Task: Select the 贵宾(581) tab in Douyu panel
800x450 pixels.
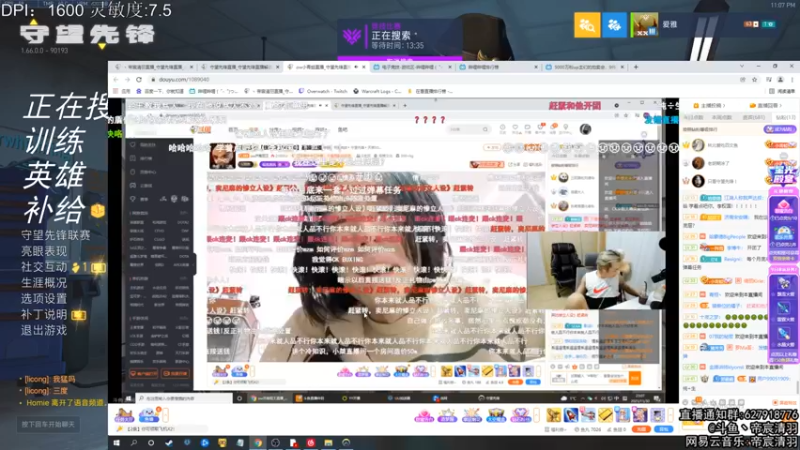Action: 753,117
